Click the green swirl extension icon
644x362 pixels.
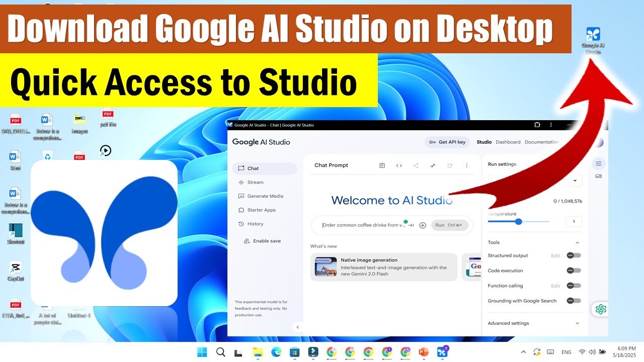(600, 309)
